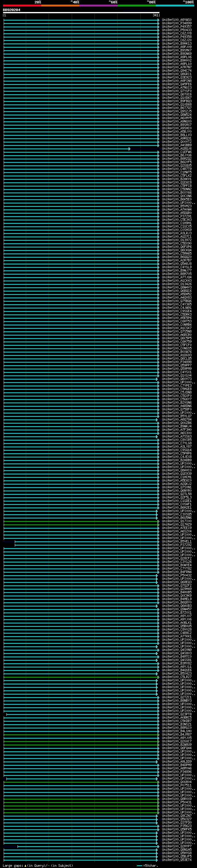Select hit UniRef100_P50432
197x868 pixels.
(176, 575)
